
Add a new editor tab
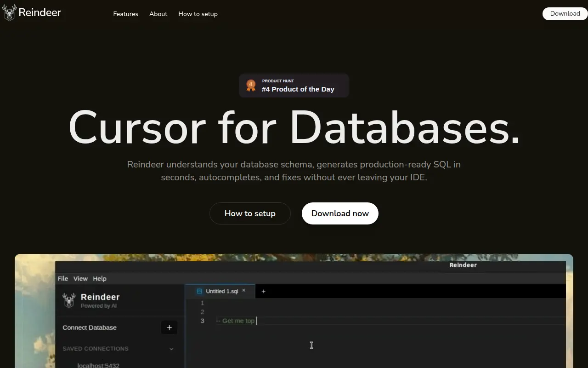tap(263, 291)
